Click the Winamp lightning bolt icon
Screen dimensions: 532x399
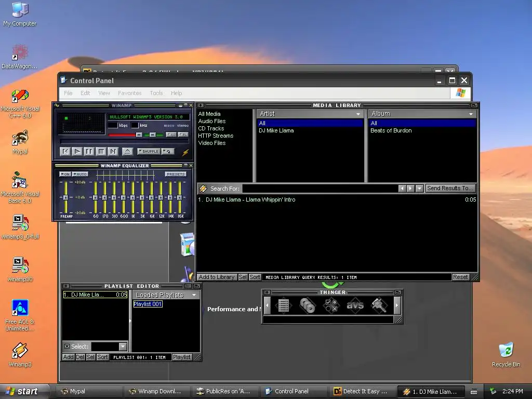(x=185, y=152)
